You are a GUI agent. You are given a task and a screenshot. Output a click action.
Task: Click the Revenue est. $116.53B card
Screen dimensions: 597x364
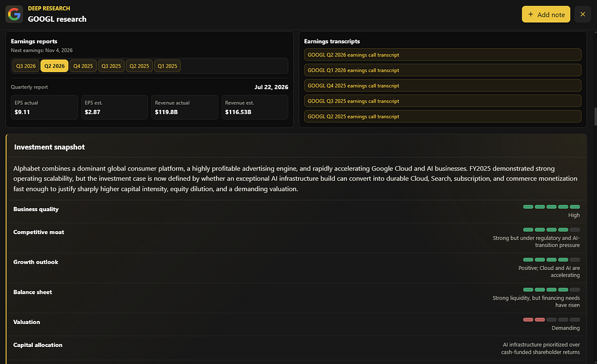(x=255, y=107)
